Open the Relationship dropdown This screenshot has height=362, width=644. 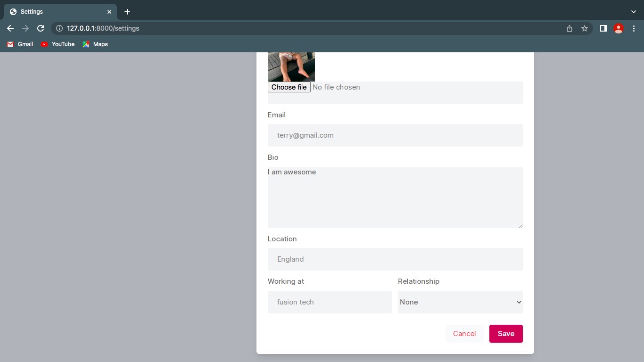click(460, 302)
